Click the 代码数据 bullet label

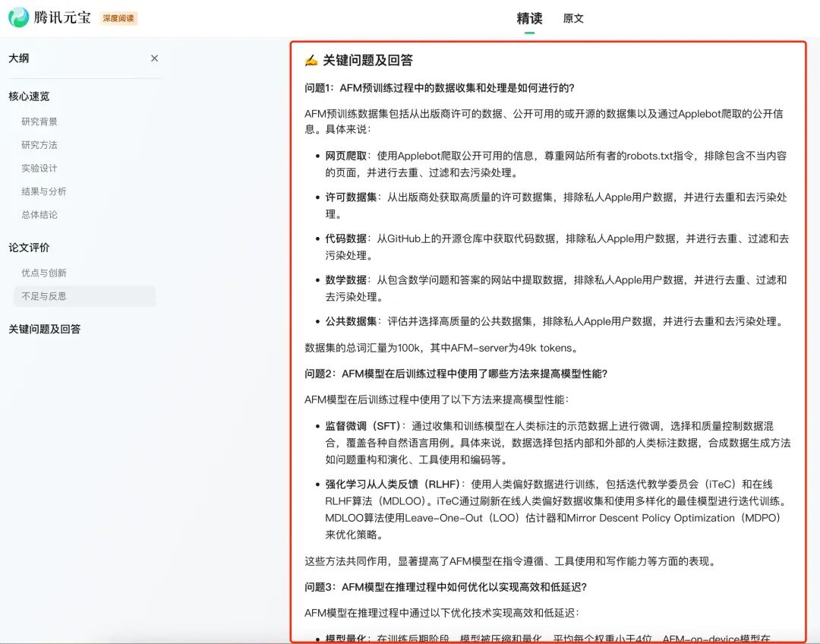click(345, 238)
